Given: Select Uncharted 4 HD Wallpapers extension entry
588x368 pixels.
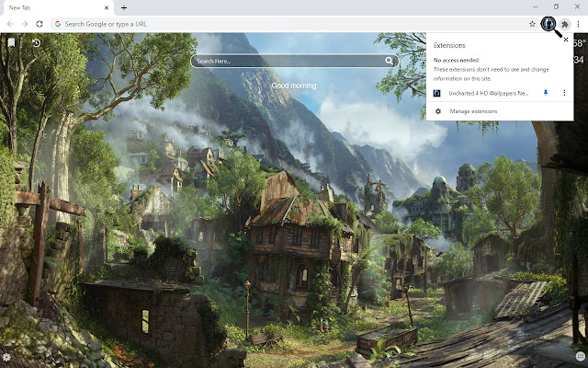Looking at the screenshot, I should [488, 93].
